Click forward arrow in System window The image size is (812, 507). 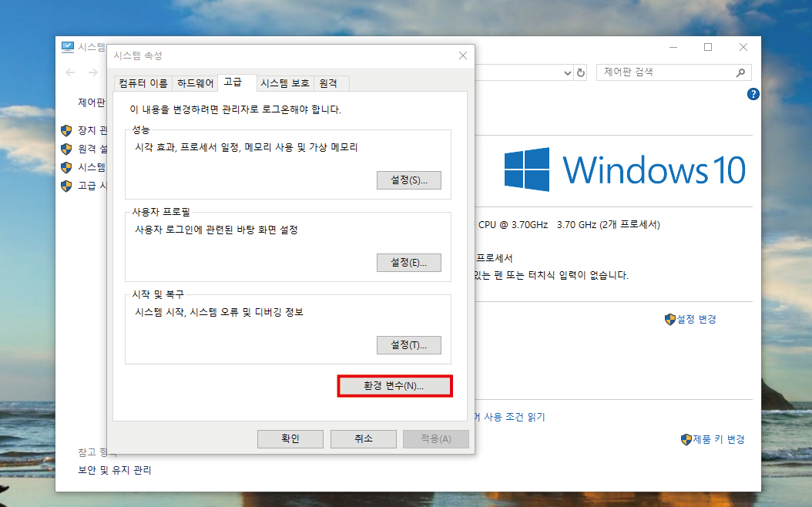click(x=92, y=72)
